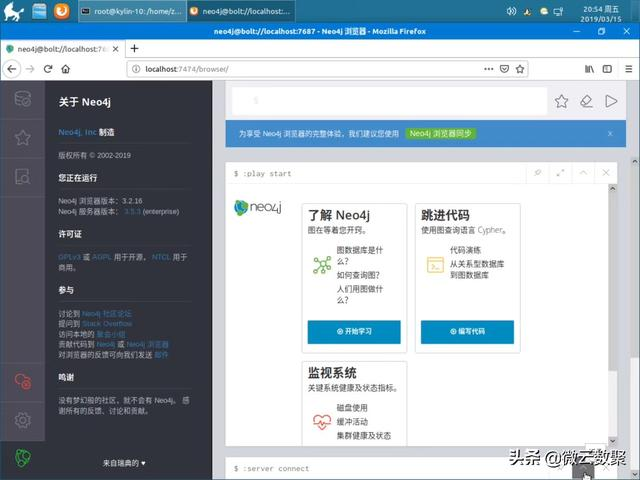Screen dimensions: 640x480
Task: Close the :play start frame
Action: 606,173
